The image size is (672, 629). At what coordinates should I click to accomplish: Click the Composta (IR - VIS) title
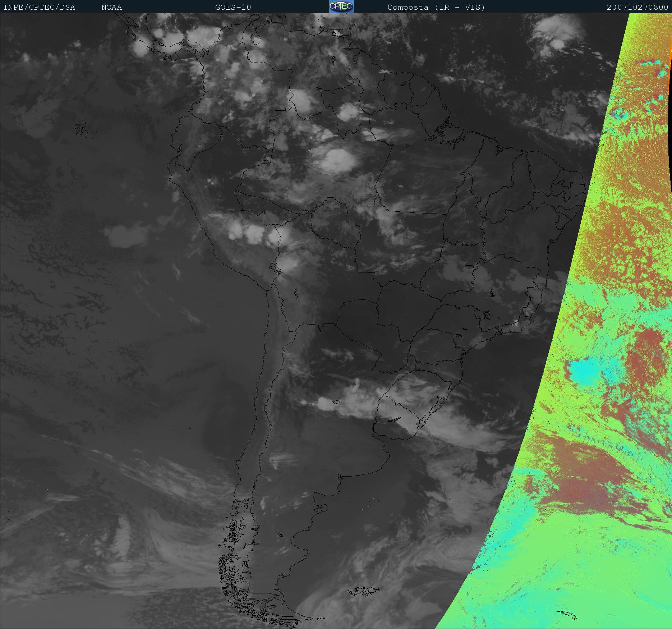(436, 7)
